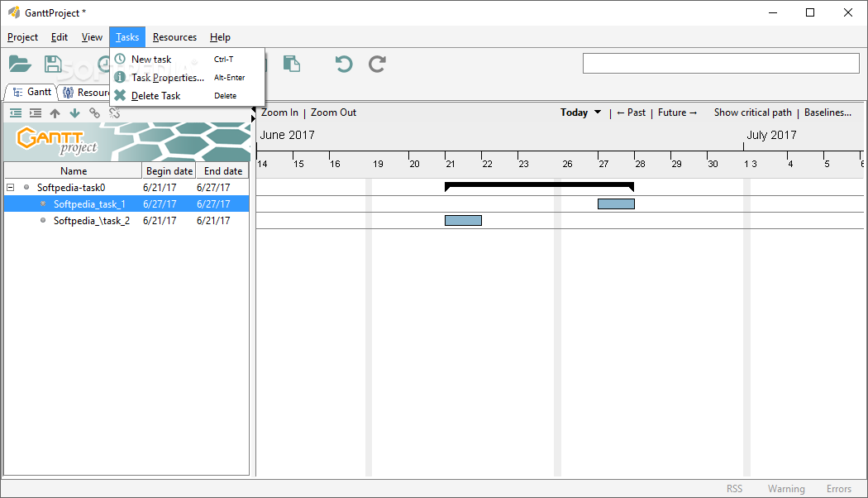Click Softpedia_\task_2 end date 6/21/17
The width and height of the screenshot is (868, 498).
point(213,221)
